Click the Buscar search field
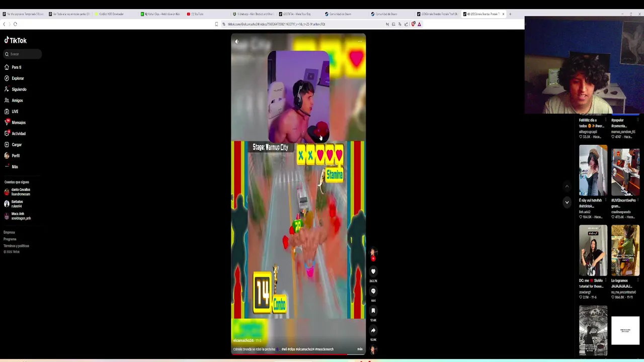 point(23,54)
